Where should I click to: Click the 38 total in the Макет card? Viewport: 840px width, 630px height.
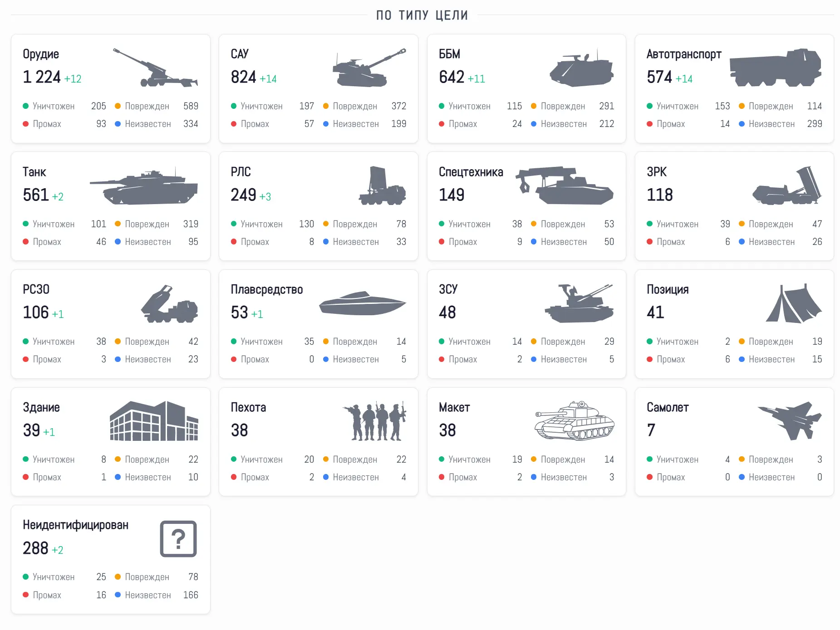tap(447, 430)
